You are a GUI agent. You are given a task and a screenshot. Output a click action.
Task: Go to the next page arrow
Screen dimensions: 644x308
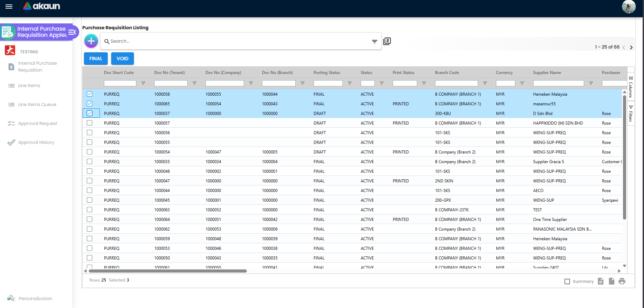631,47
